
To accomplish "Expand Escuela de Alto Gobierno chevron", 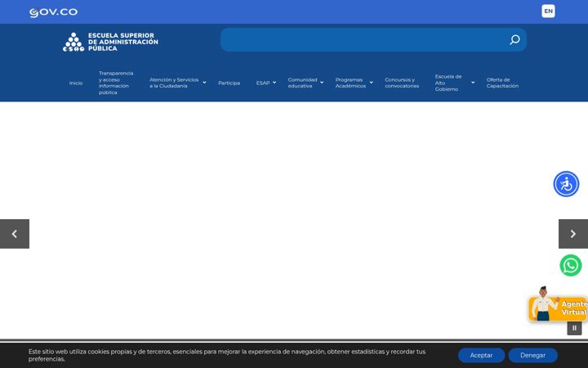I will coord(473,83).
